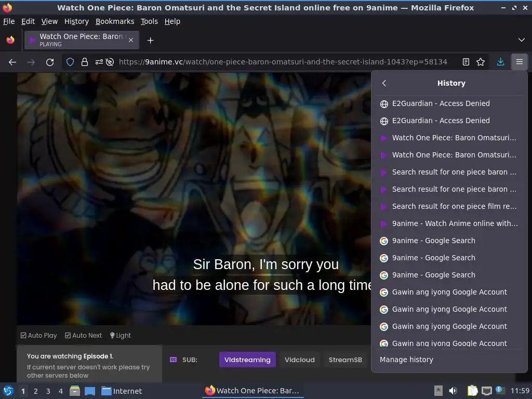Image resolution: width=532 pixels, height=399 pixels.
Task: Click the removable media tray icon
Action: [x=438, y=391]
